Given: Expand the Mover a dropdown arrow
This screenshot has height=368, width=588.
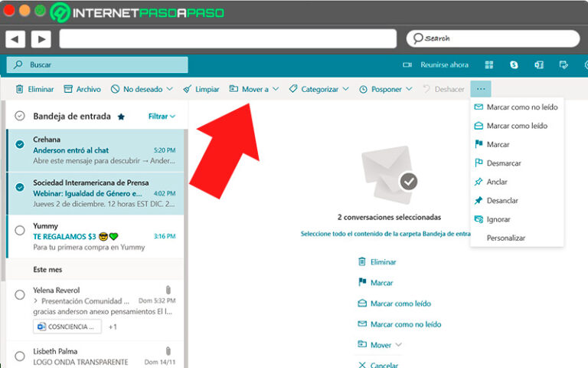Looking at the screenshot, I should [276, 89].
